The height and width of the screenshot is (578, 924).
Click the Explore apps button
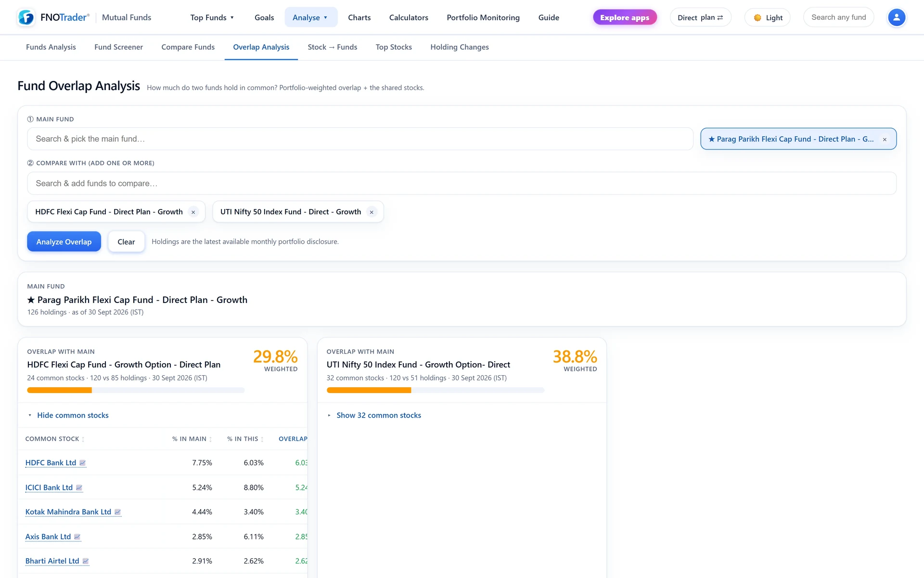point(625,18)
